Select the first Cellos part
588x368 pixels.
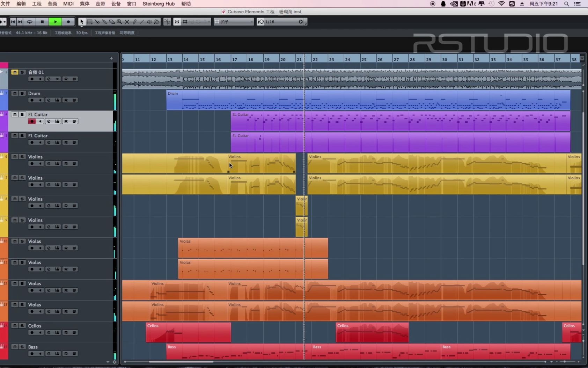click(188, 332)
